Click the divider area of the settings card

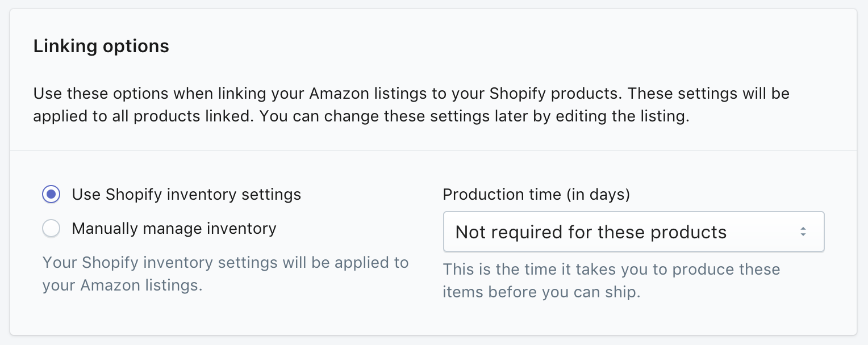tap(434, 149)
